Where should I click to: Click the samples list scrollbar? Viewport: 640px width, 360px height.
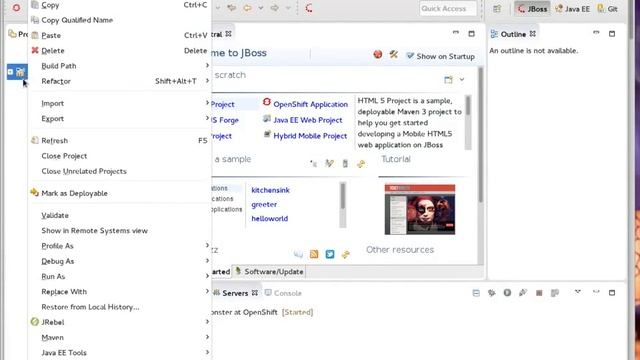click(342, 204)
